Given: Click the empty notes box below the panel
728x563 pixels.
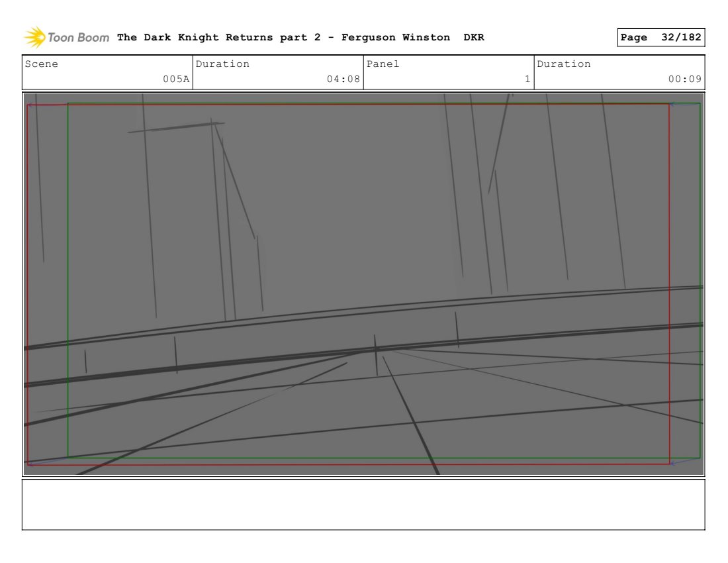Looking at the screenshot, I should tap(363, 505).
